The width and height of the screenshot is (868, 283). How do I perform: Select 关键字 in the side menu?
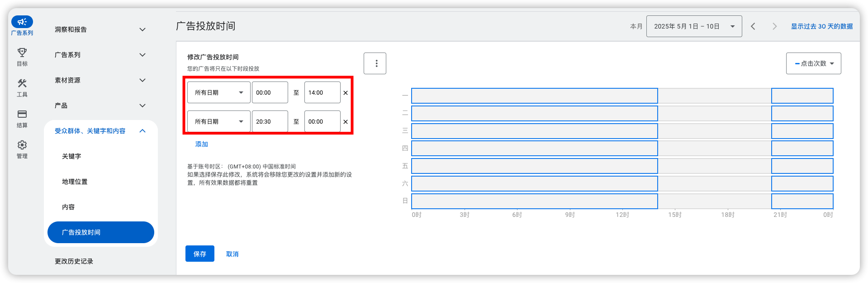[x=71, y=156]
